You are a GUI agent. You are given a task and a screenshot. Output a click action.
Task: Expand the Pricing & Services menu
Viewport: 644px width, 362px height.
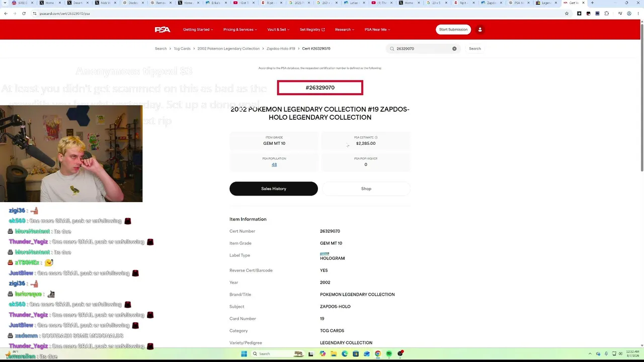click(240, 30)
